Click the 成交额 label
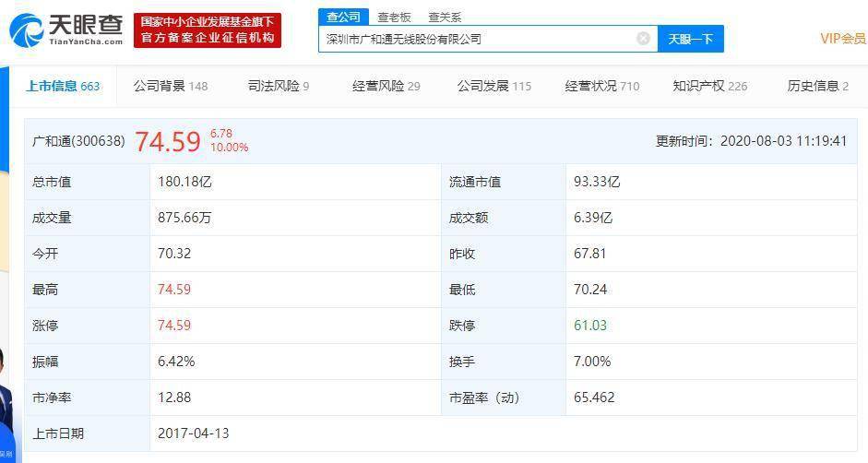The height and width of the screenshot is (463, 868). [469, 218]
